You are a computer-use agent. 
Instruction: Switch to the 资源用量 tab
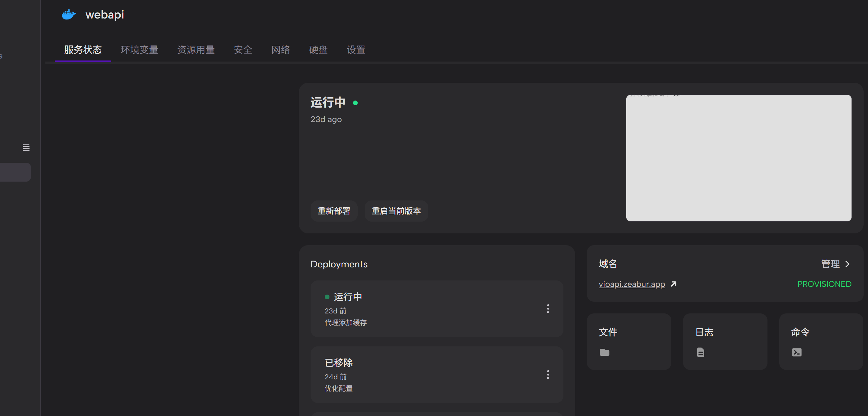[196, 50]
